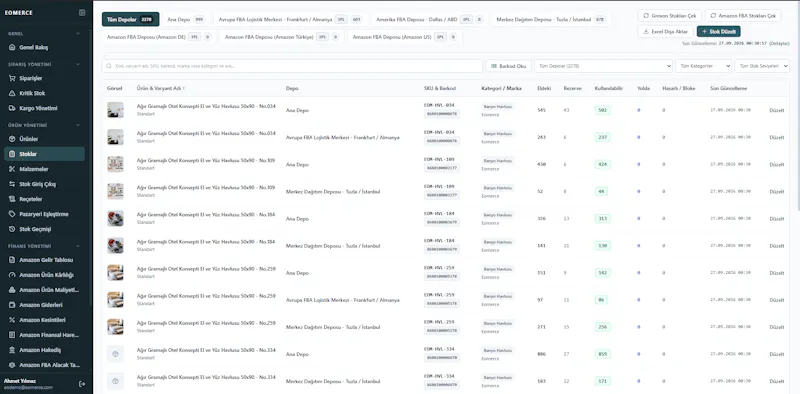This screenshot has height=394, width=800.
Task: Select the Tüm Depolar 2278 tab
Action: (x=131, y=19)
